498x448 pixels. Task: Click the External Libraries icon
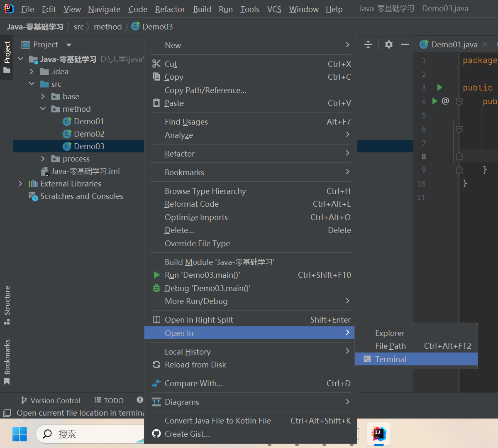[x=33, y=184]
